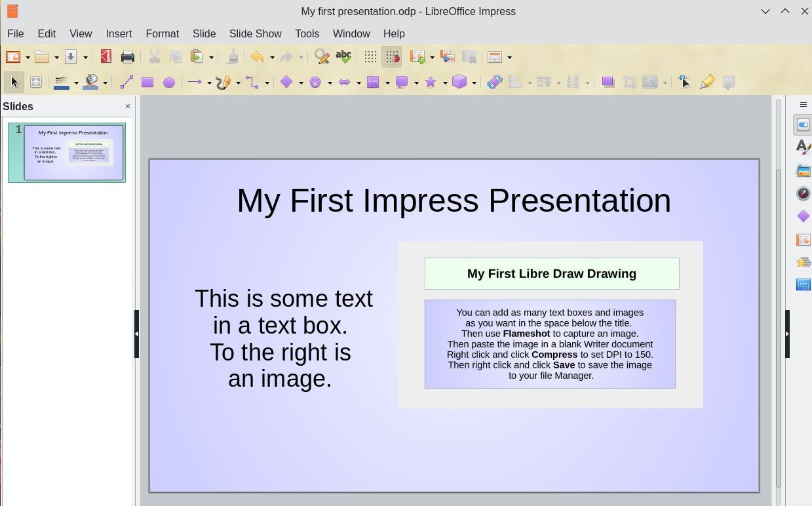The height and width of the screenshot is (506, 812).
Task: Select the Rectangle drawing tool
Action: (x=147, y=82)
